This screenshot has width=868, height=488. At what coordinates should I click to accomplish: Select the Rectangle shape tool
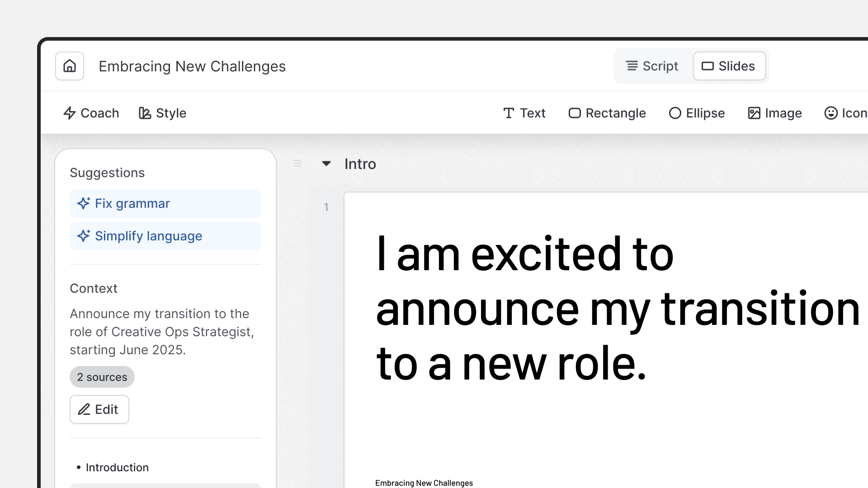tap(607, 113)
